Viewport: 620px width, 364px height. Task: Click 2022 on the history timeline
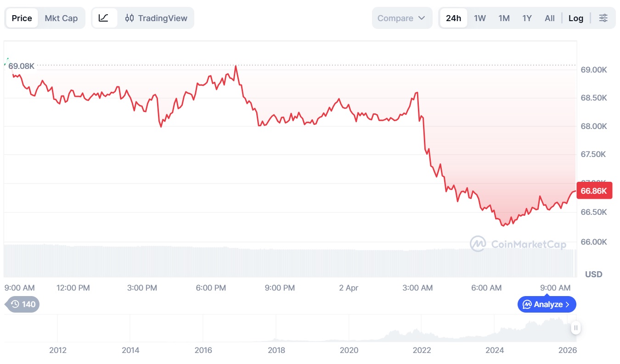422,350
